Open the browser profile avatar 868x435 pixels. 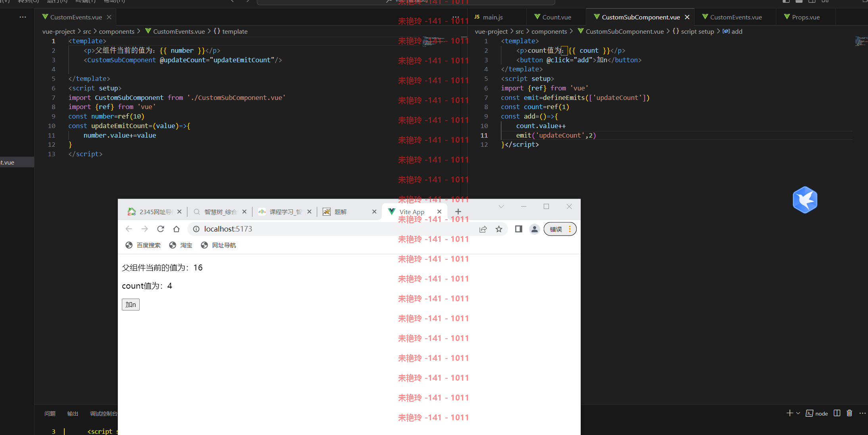(x=535, y=229)
